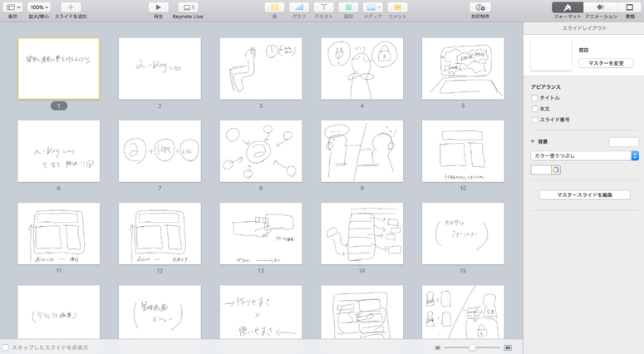Image resolution: width=644 pixels, height=354 pixels.
Task: Click the マスタースライドを編集 button
Action: (x=584, y=195)
